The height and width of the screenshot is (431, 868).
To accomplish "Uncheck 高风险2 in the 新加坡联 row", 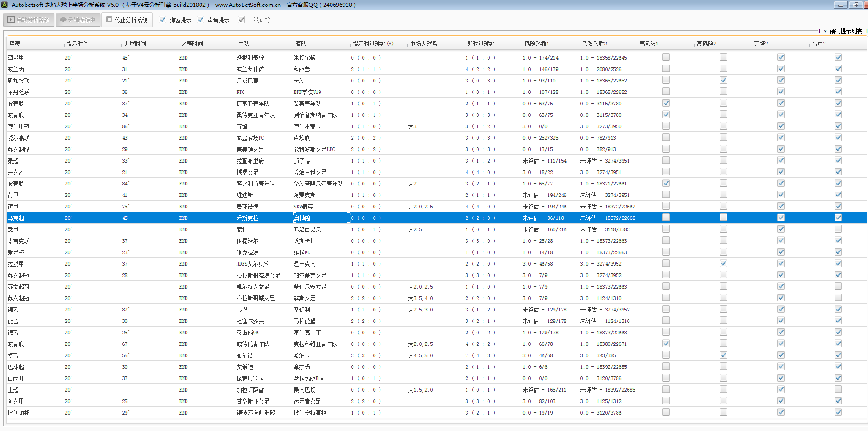I will coord(723,80).
